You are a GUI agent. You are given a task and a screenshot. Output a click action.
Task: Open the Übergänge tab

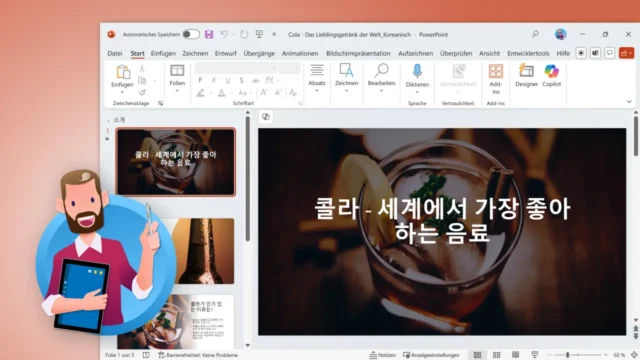click(259, 53)
